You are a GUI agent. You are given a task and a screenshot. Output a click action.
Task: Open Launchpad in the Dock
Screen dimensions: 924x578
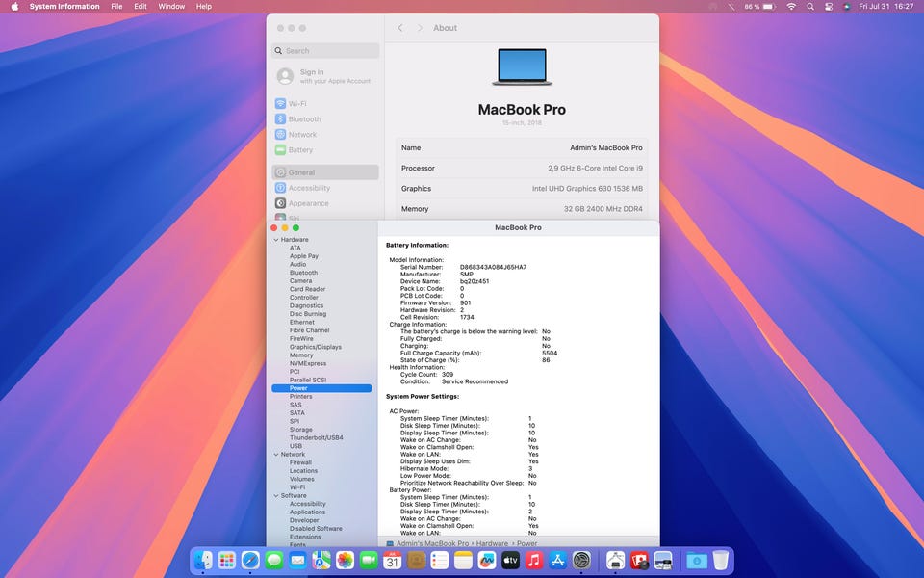click(227, 560)
